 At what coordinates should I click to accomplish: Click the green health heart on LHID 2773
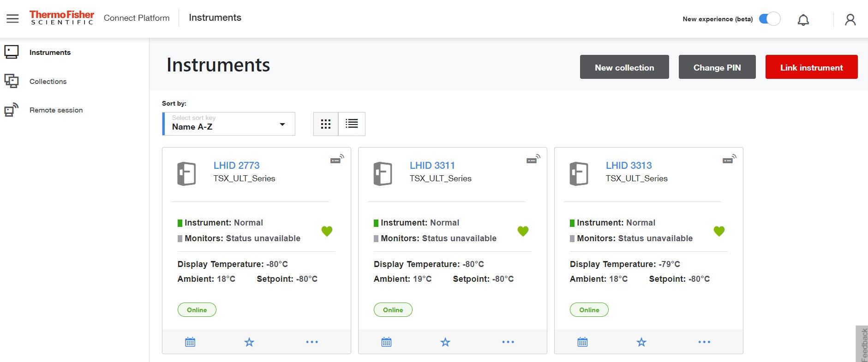point(327,231)
